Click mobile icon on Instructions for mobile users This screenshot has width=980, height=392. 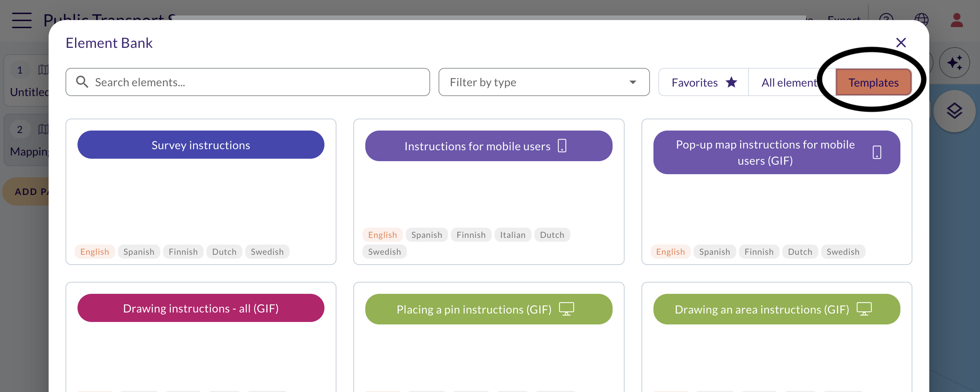coord(562,145)
